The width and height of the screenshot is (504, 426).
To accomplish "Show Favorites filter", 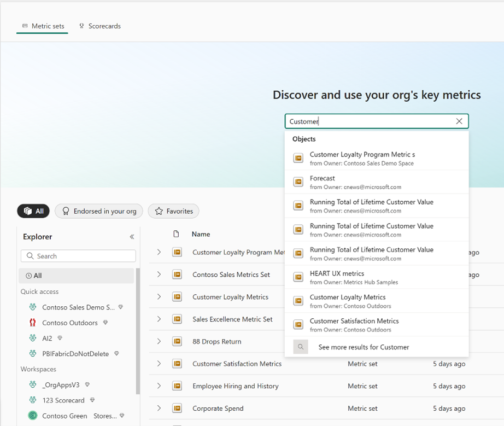I will point(174,211).
